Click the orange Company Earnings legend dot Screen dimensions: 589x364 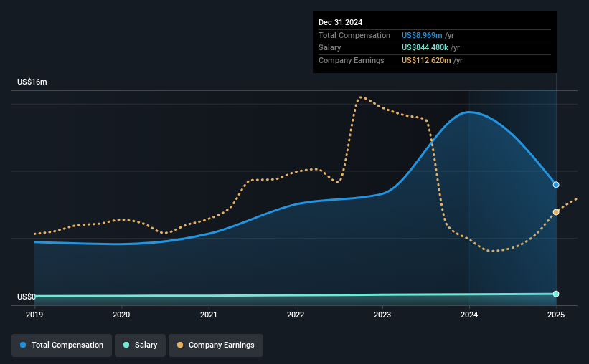(x=180, y=345)
